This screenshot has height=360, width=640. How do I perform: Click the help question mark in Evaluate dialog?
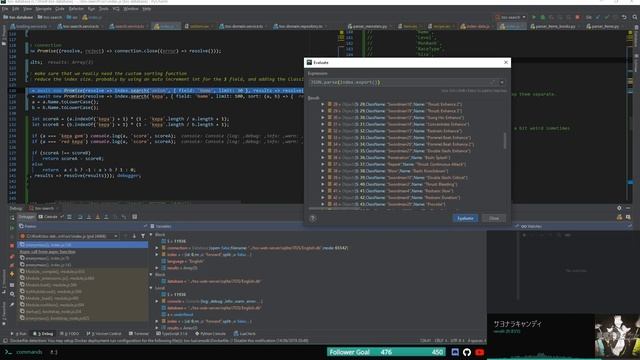(x=313, y=218)
